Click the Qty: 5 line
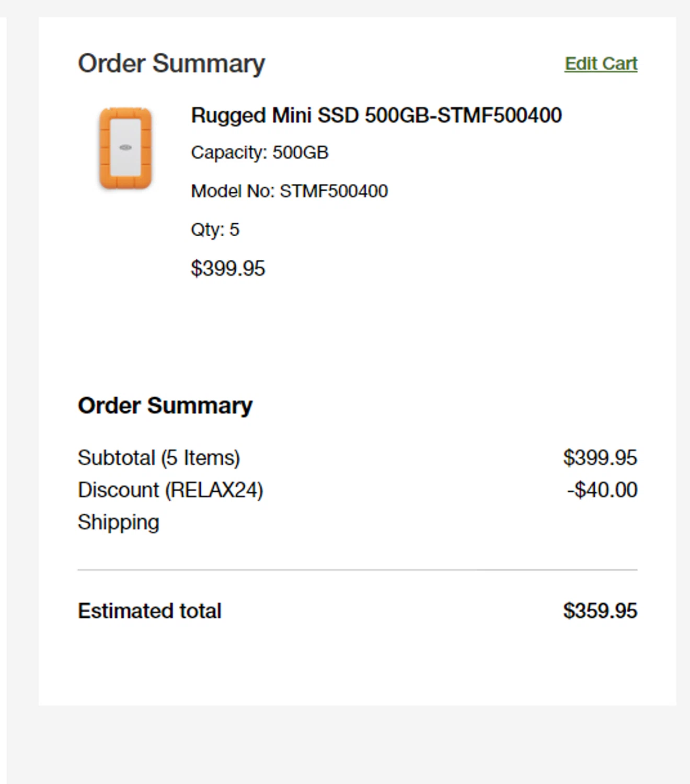This screenshot has width=690, height=784. (x=215, y=230)
